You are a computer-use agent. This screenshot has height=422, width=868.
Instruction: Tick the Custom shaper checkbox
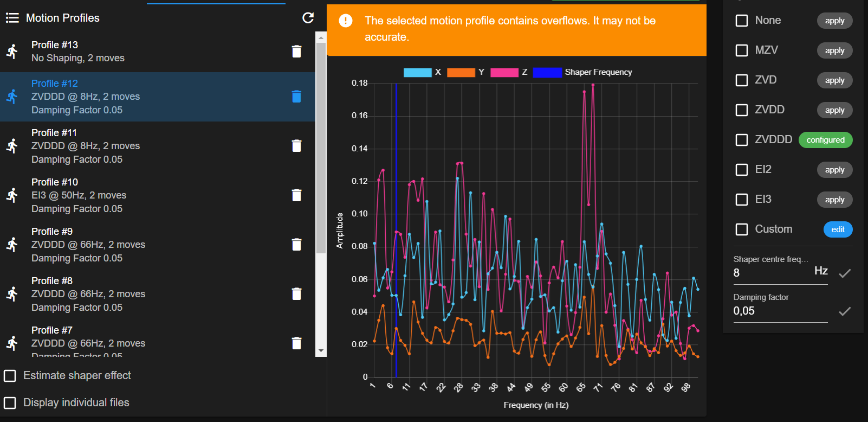(x=742, y=229)
